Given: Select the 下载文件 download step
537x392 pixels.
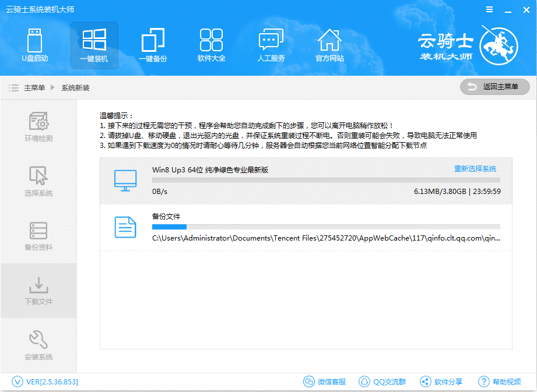Looking at the screenshot, I should coord(38,291).
